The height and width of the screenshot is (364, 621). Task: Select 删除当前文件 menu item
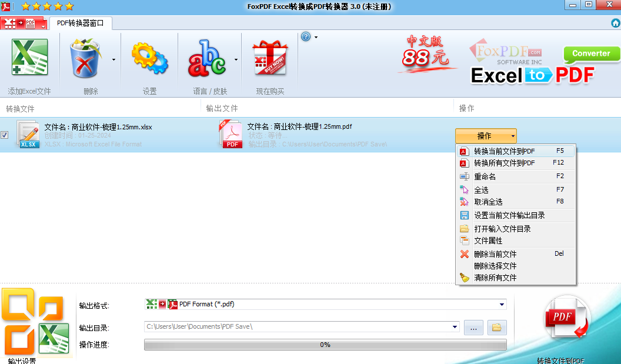[x=516, y=254]
